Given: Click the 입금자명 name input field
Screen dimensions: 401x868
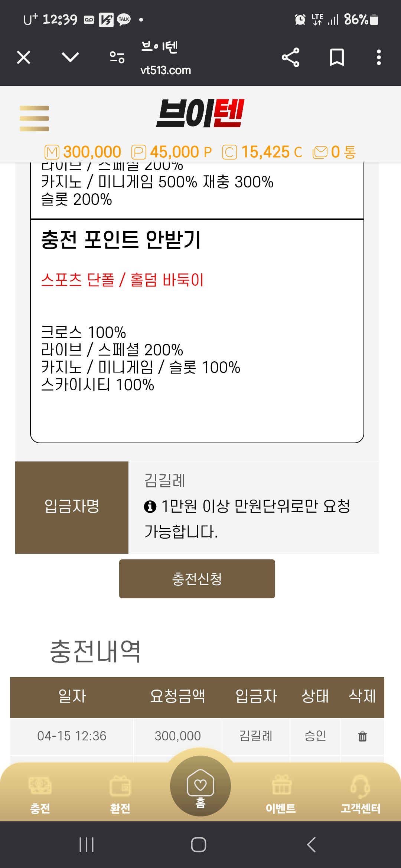Looking at the screenshot, I should click(252, 481).
